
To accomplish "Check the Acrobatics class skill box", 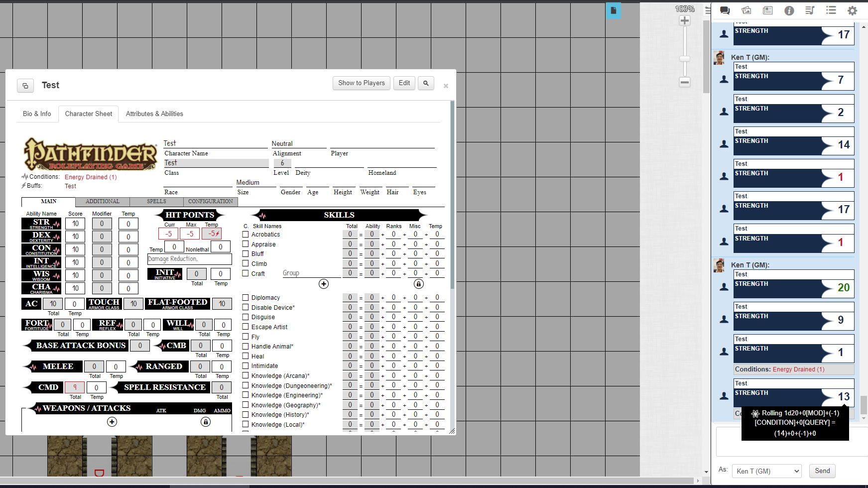I will pyautogui.click(x=246, y=234).
